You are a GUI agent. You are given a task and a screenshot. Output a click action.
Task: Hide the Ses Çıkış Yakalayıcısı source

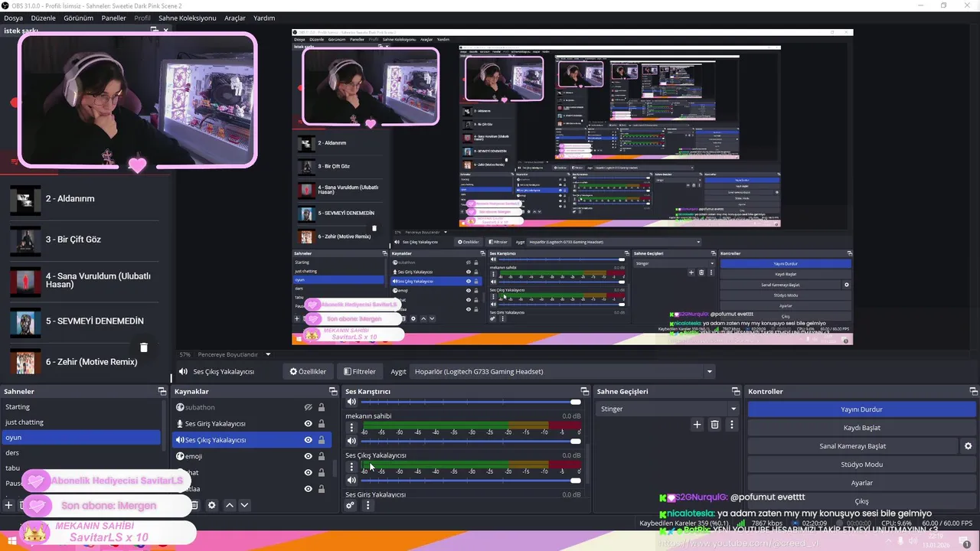point(308,440)
